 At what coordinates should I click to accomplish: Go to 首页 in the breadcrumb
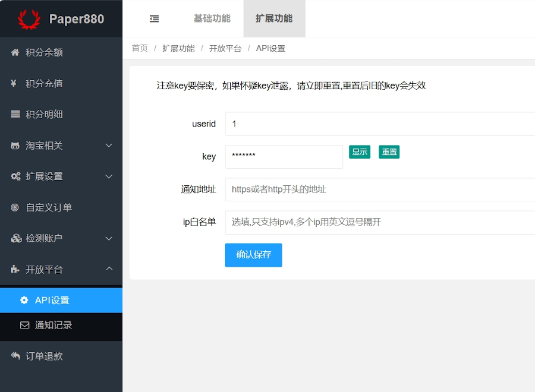(x=140, y=48)
